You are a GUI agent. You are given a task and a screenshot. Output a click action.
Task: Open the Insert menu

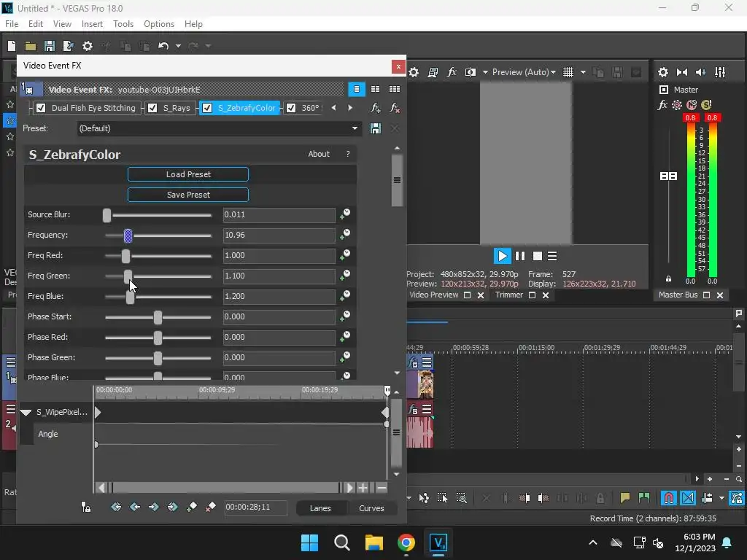click(x=92, y=24)
